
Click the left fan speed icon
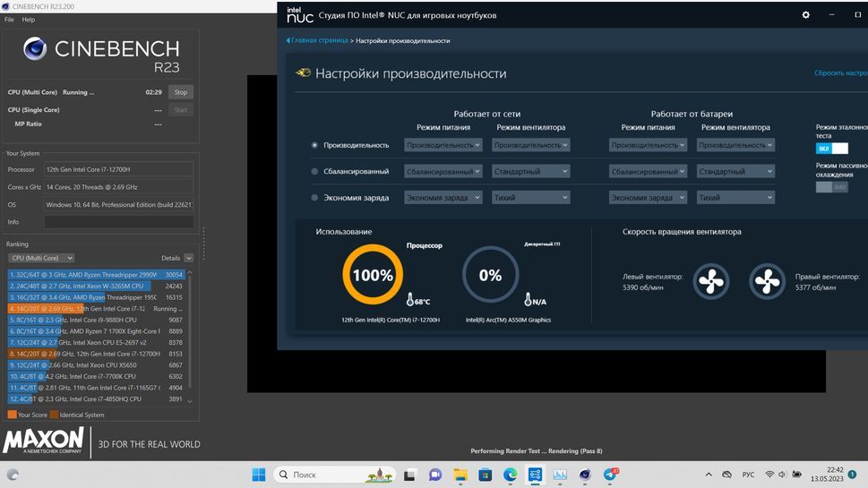[x=711, y=281]
